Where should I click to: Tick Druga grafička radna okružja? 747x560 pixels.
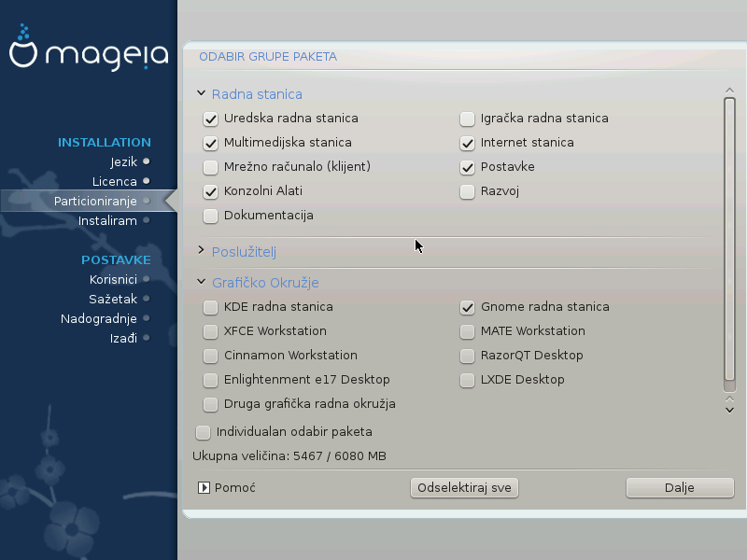click(x=210, y=404)
